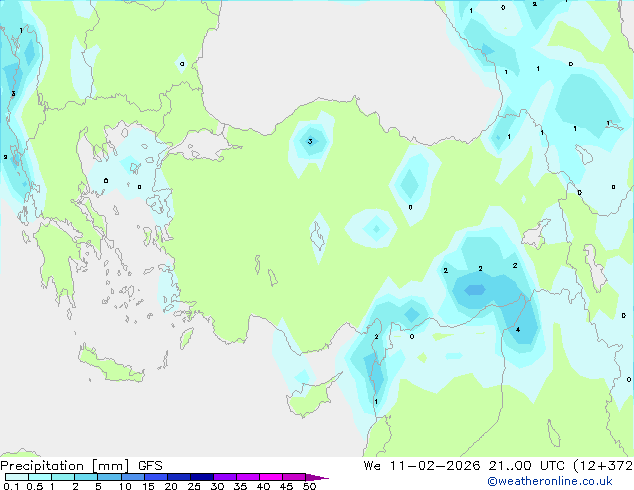
Task: Click the '3' value in northern Turkey
Action: click(x=310, y=141)
